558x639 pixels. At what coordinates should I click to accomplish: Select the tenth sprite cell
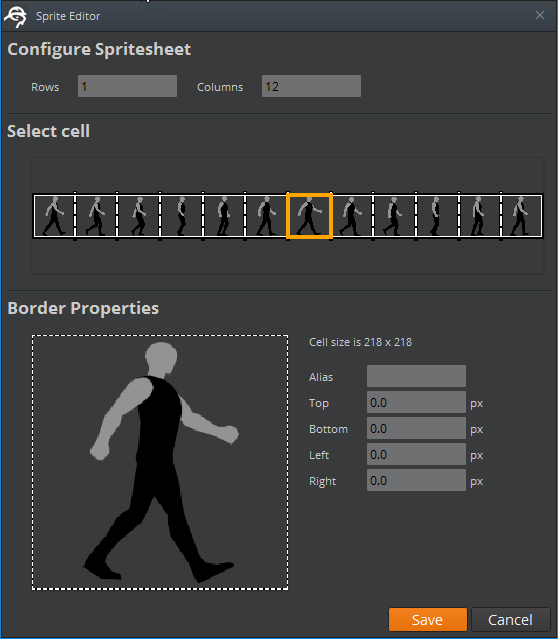click(x=437, y=216)
